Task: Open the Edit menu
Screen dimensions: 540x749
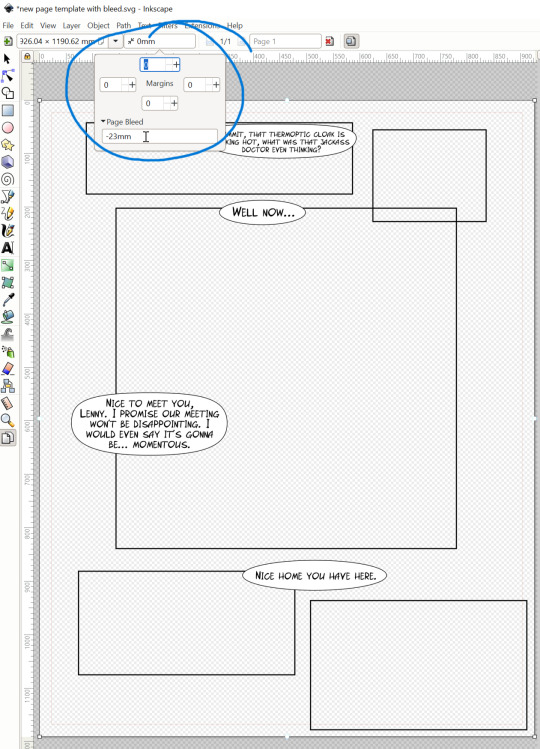Action: (27, 25)
